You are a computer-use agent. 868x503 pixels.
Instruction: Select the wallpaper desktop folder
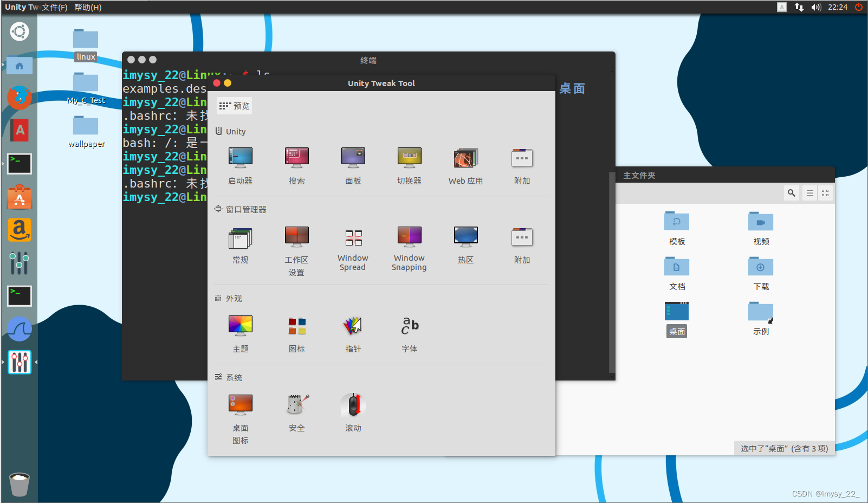(x=86, y=132)
